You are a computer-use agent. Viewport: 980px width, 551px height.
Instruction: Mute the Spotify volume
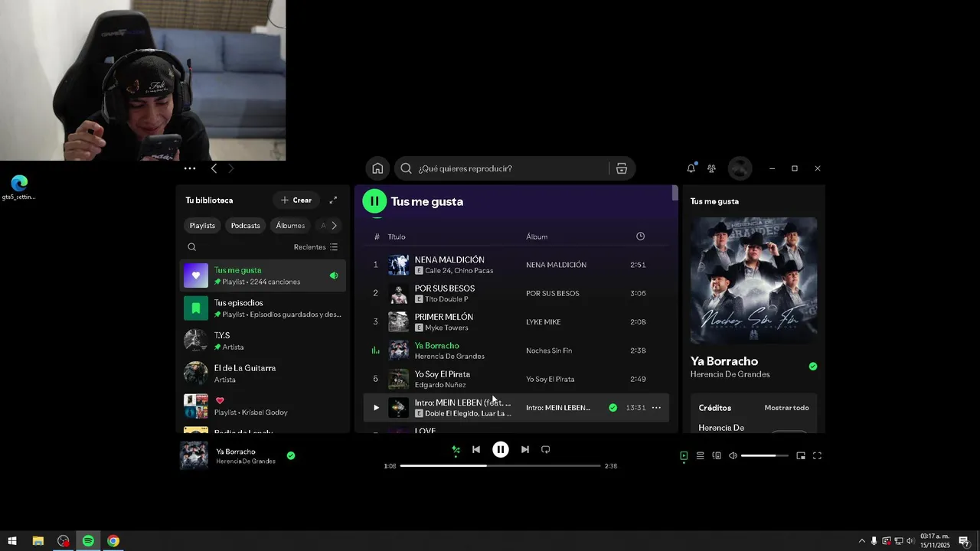coord(733,455)
